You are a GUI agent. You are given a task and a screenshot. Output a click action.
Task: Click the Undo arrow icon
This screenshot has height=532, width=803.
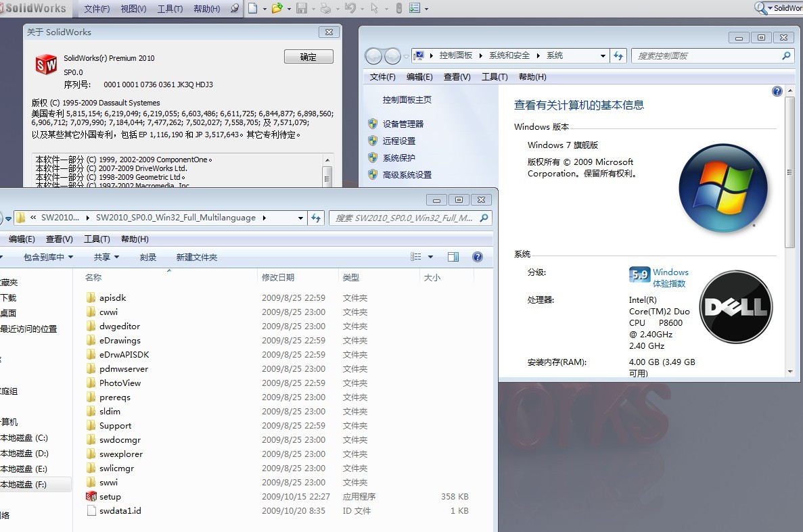point(350,8)
